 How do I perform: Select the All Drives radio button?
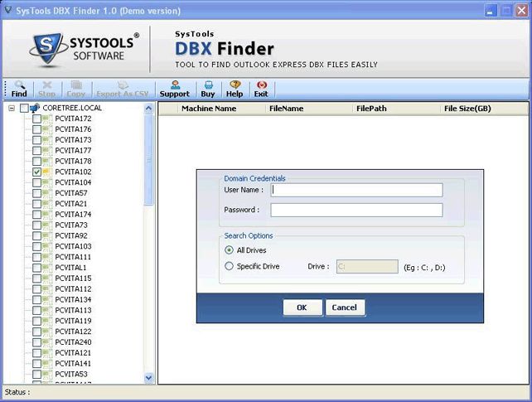tap(229, 250)
